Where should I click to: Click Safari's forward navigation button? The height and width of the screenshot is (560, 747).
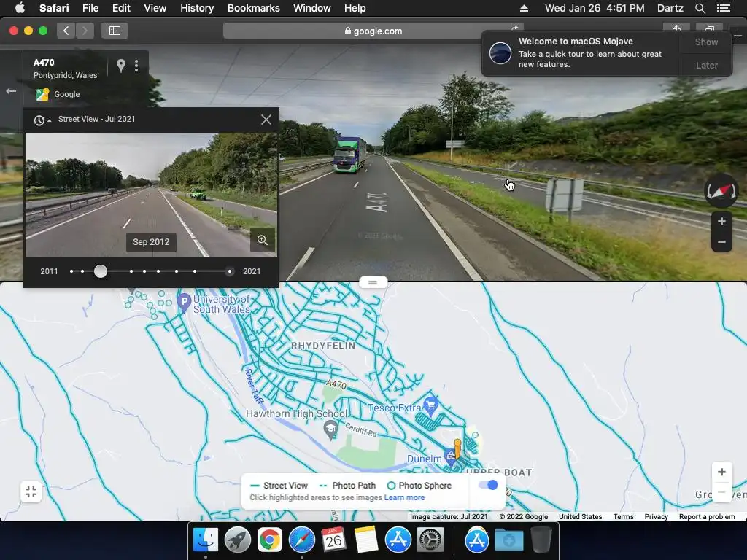[x=85, y=31]
